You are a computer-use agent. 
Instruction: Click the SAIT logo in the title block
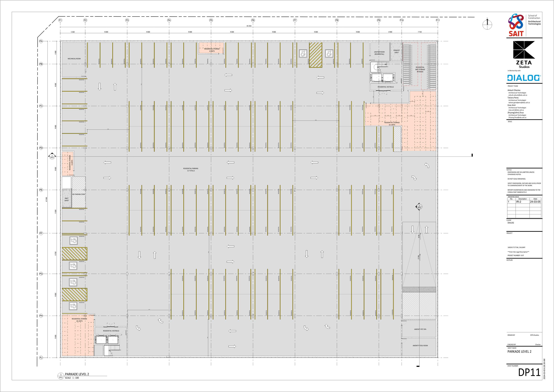click(x=516, y=25)
